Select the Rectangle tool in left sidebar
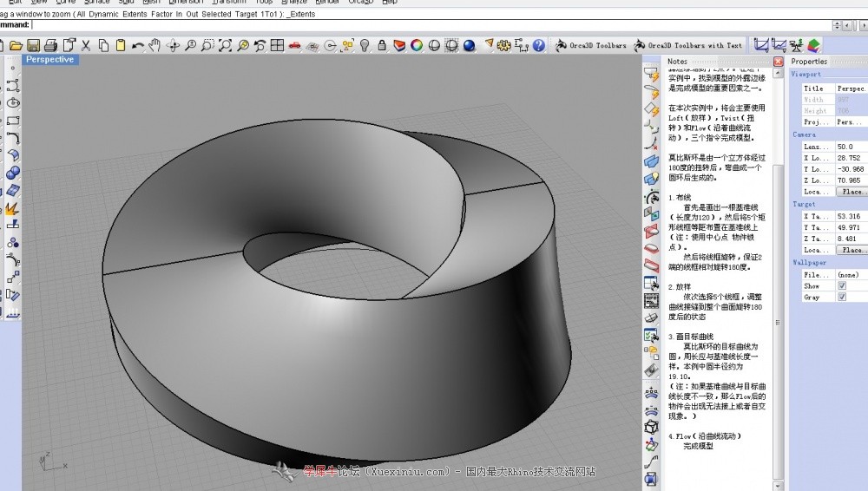The width and height of the screenshot is (868, 491). [x=13, y=120]
